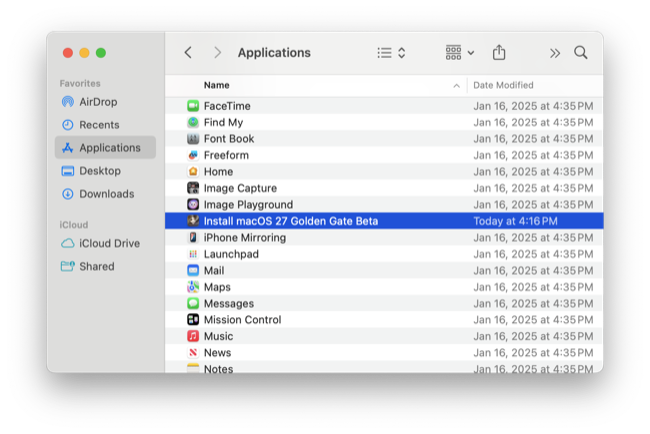Open Shared in the sidebar
650x434 pixels.
click(x=105, y=267)
